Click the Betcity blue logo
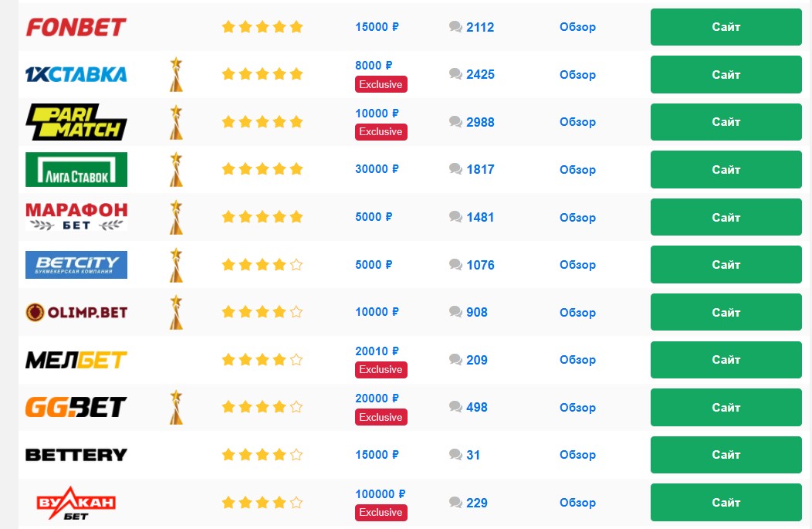Screen dimensions: 812x529 (76, 265)
